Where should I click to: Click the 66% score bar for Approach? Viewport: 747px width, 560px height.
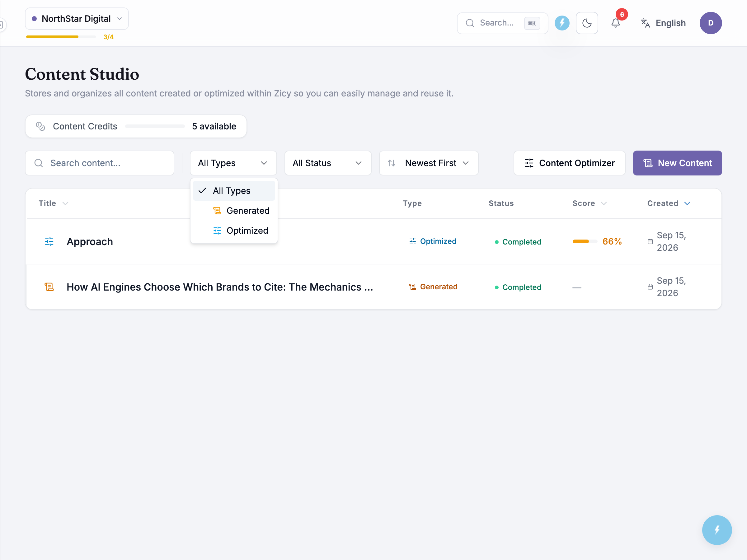[x=585, y=241]
